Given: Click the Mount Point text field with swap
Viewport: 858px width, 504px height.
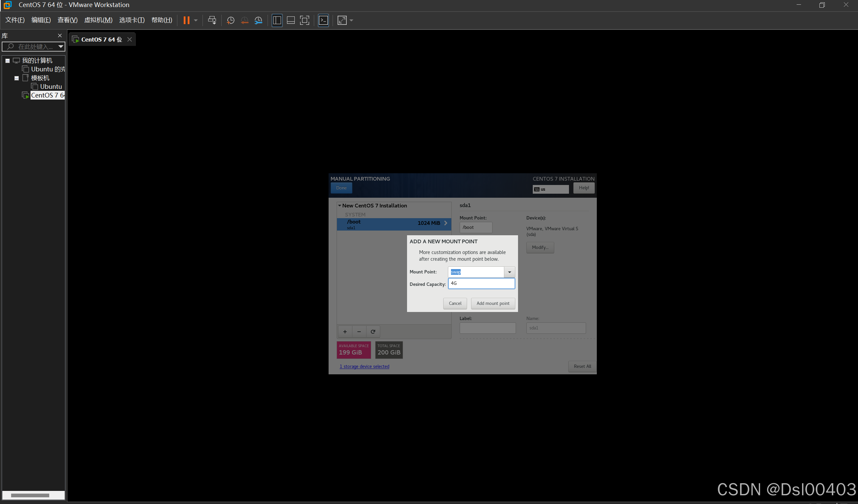Looking at the screenshot, I should 476,272.
